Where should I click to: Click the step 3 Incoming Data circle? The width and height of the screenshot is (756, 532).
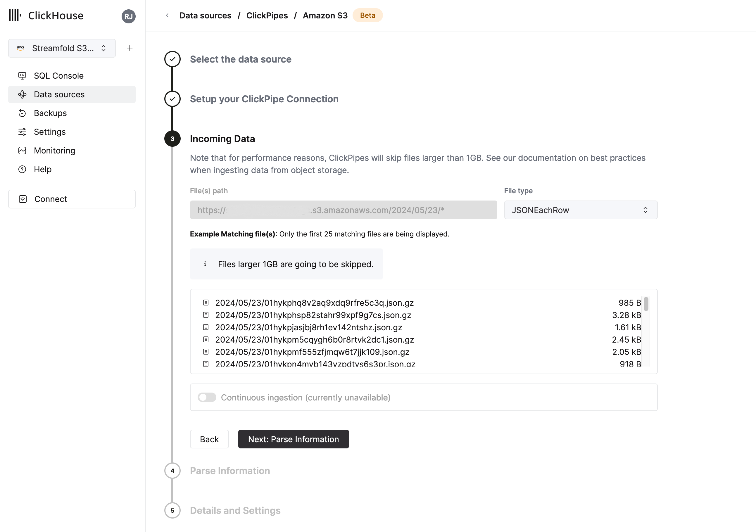click(172, 139)
